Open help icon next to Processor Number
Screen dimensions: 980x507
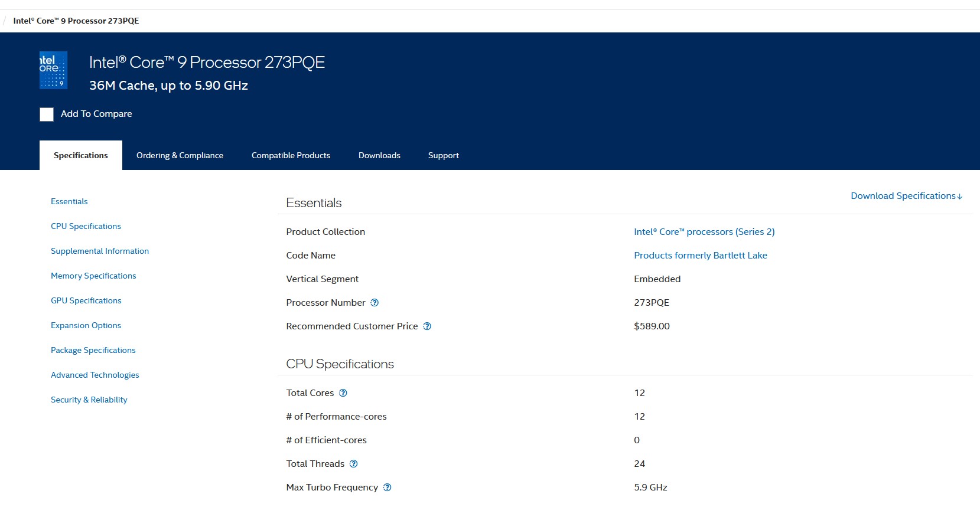pyautogui.click(x=375, y=303)
